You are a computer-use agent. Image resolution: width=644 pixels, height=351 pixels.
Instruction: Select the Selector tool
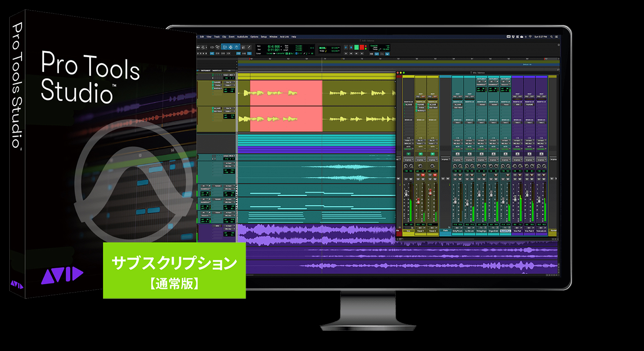click(230, 47)
